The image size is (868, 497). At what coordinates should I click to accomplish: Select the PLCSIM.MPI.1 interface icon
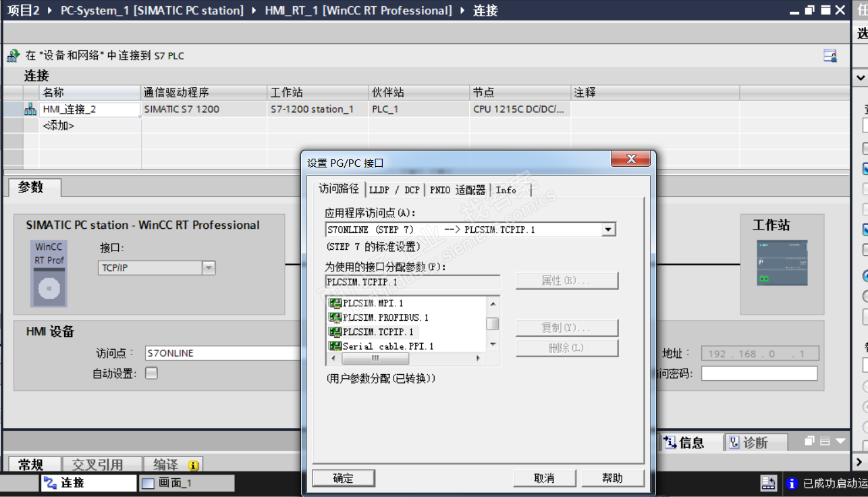tap(335, 303)
